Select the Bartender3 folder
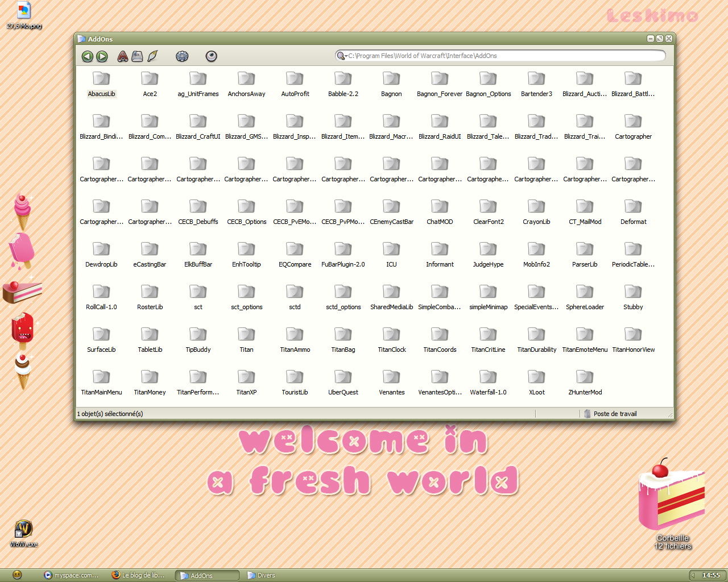The width and height of the screenshot is (728, 582). 536,85
